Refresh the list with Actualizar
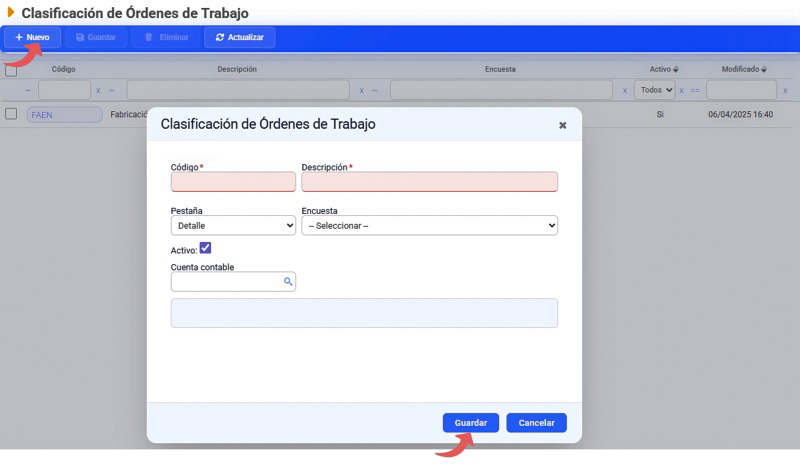800x469 pixels. (240, 37)
